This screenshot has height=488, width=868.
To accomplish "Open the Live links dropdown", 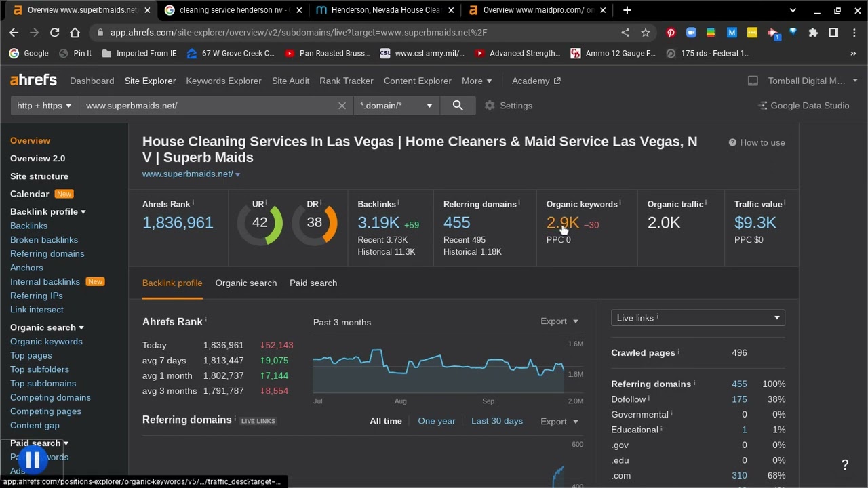I will (698, 318).
